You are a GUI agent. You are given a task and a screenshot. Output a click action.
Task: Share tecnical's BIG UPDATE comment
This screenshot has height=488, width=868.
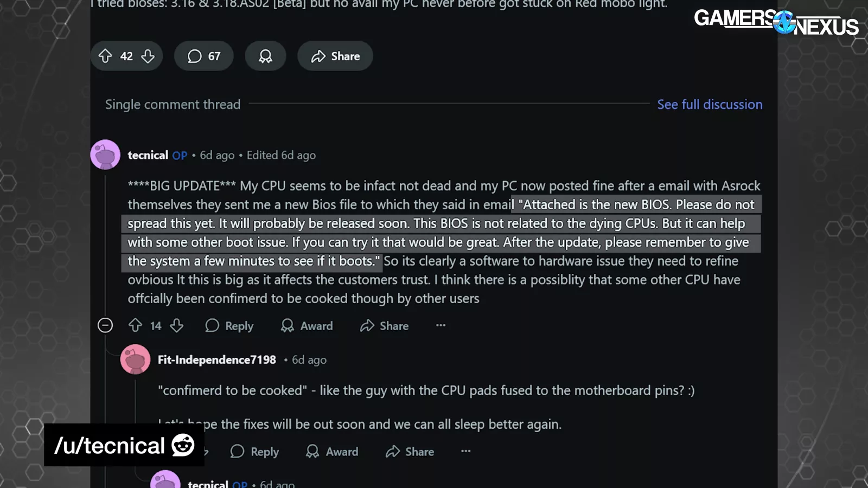385,326
